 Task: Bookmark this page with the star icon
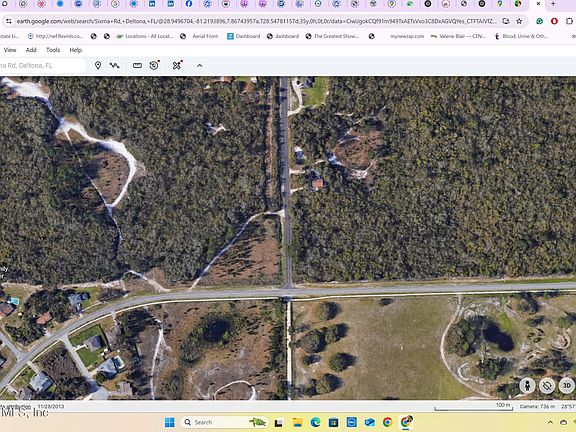[519, 21]
